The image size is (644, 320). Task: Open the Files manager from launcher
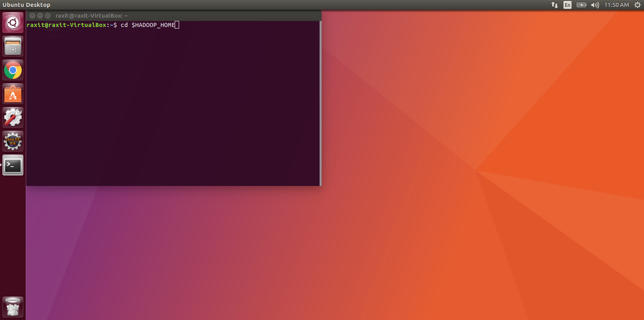click(13, 46)
